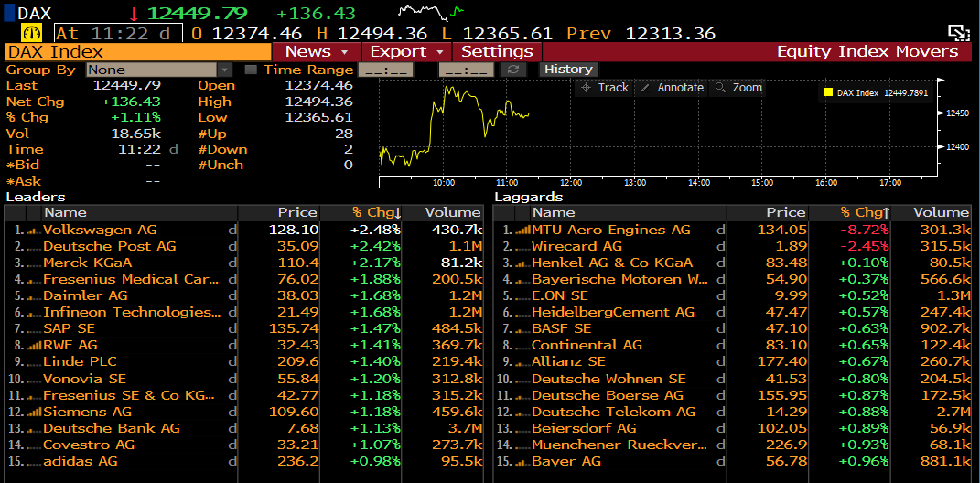
Task: Open the Settings tab
Action: (497, 51)
